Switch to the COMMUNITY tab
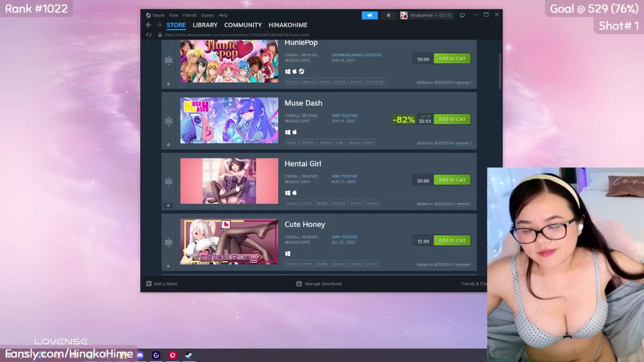 (x=243, y=25)
